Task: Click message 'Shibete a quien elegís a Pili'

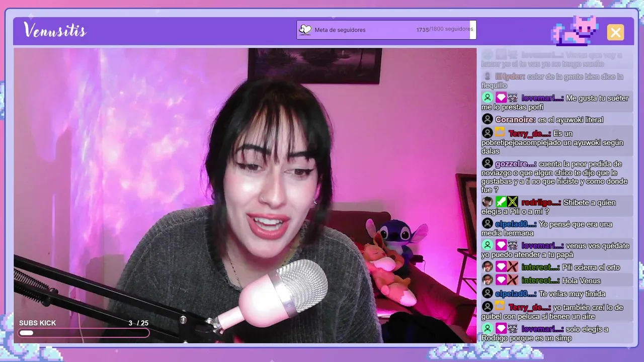Action: (548, 207)
